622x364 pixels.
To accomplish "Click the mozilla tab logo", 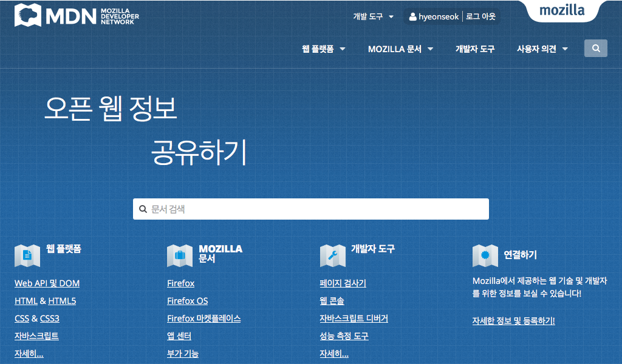I will [x=562, y=11].
